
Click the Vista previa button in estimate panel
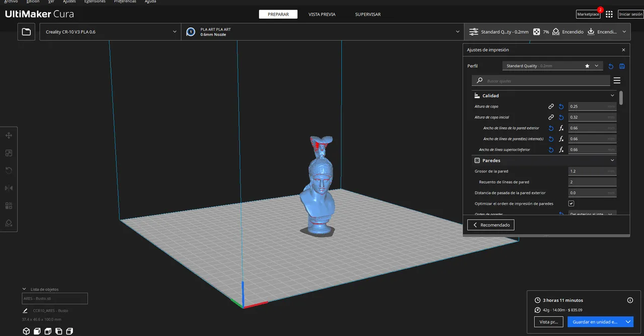(x=548, y=322)
